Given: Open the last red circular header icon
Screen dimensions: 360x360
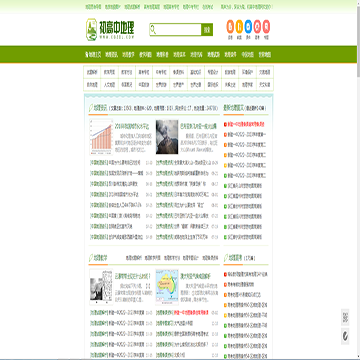Looking at the screenshot, I should [266, 27].
